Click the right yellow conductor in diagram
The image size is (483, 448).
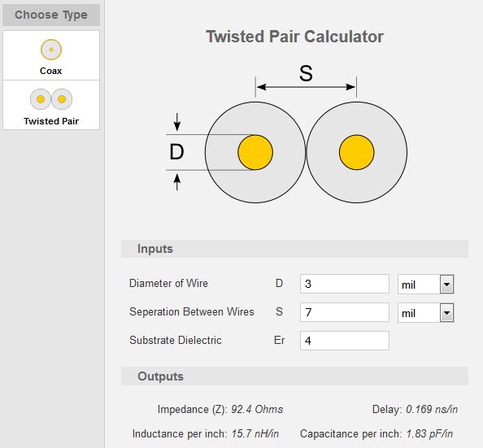pyautogui.click(x=357, y=152)
